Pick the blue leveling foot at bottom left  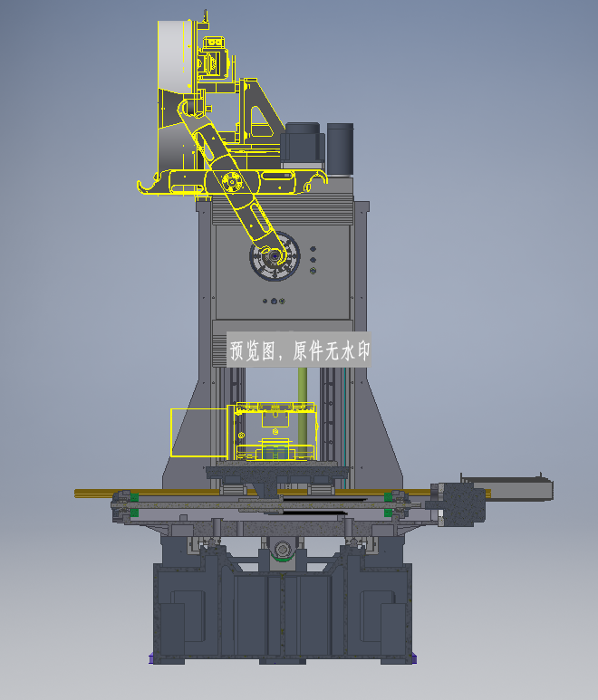[x=151, y=658]
